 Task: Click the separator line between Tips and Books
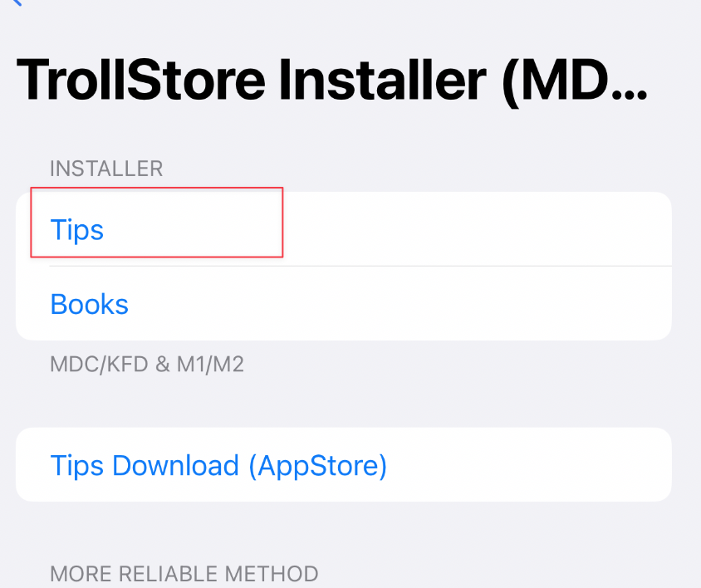pyautogui.click(x=360, y=266)
